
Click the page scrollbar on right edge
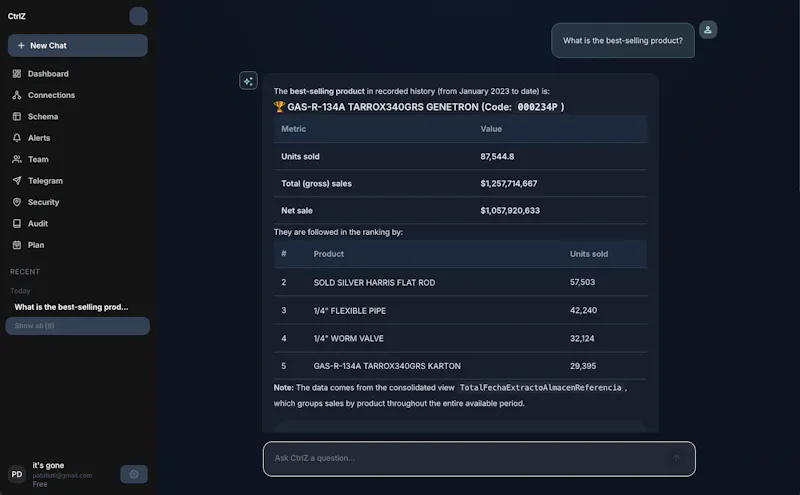798,97
